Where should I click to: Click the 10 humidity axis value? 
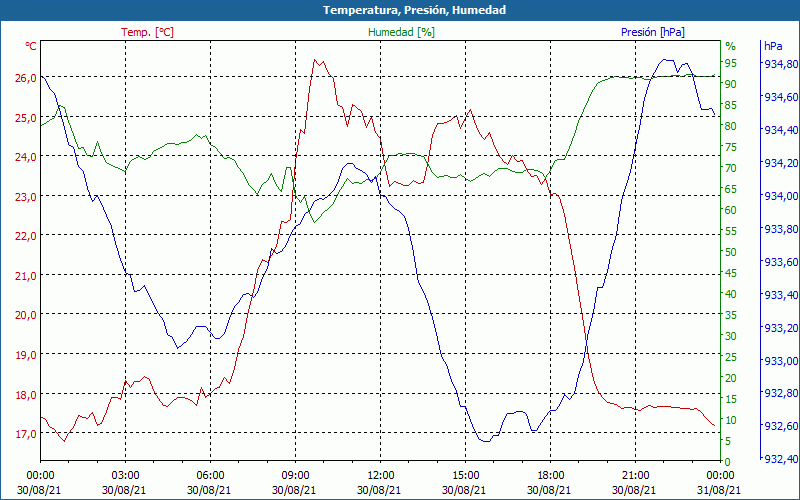tap(731, 420)
